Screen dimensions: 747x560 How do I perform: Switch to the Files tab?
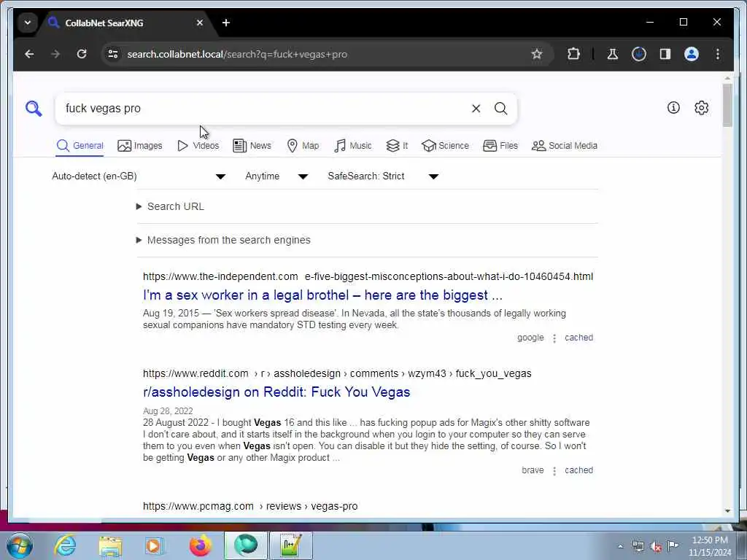pyautogui.click(x=500, y=146)
